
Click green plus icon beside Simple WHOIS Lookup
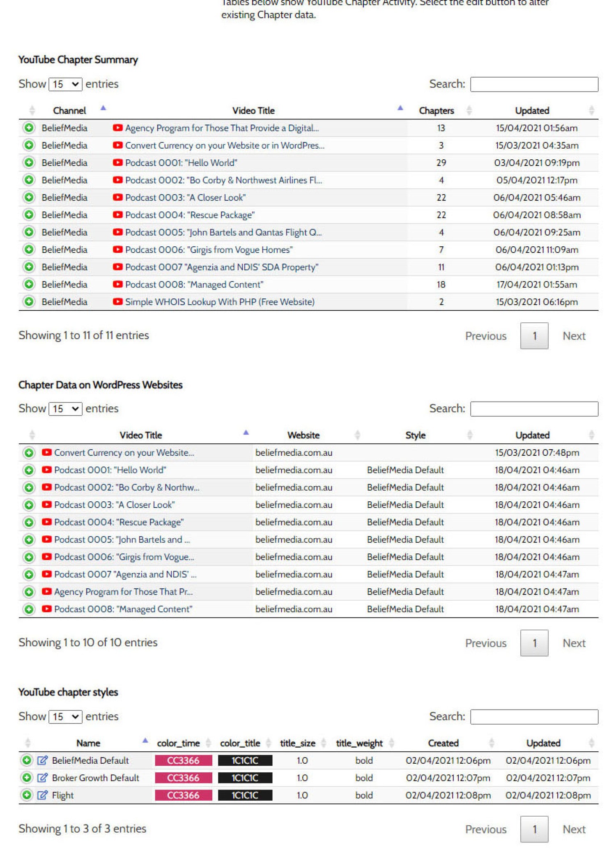(x=29, y=302)
